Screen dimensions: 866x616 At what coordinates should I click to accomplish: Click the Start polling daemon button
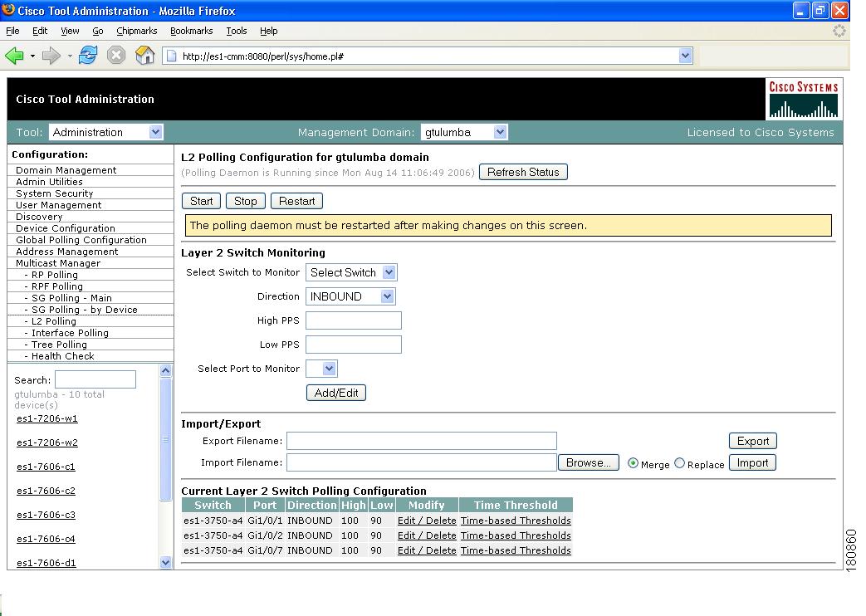click(x=201, y=201)
